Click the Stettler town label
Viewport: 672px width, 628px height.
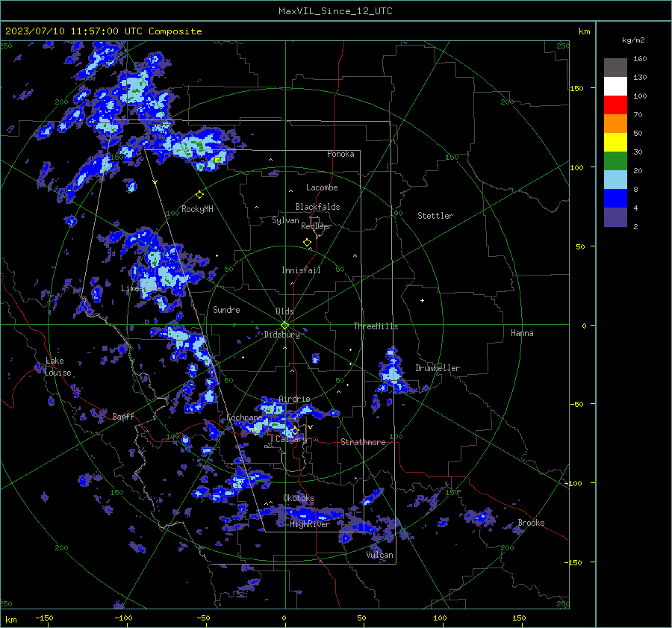435,216
